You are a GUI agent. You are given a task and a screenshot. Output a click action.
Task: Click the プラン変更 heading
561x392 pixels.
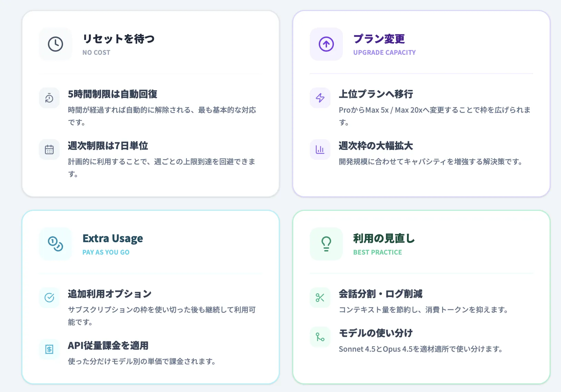coord(379,39)
